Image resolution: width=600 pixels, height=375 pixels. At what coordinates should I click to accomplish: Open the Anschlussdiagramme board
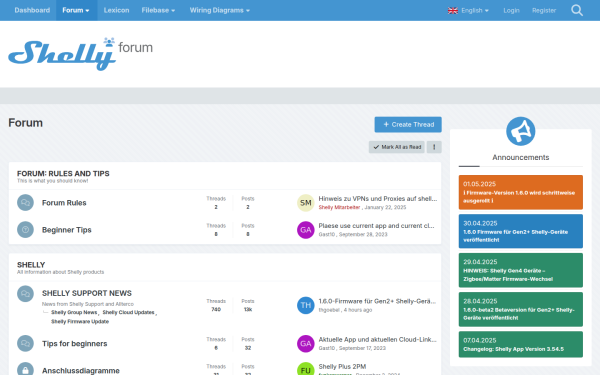click(81, 370)
